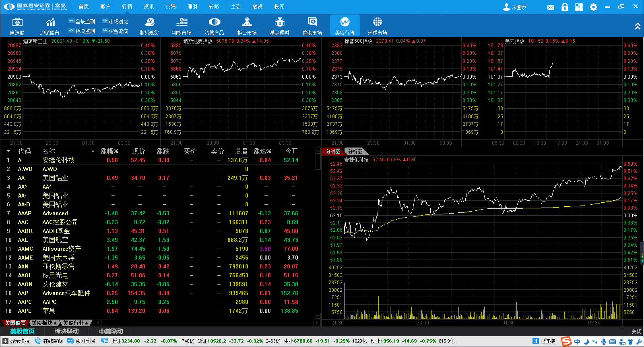Open the four-square layout icon
Screen dimensions: 644x347
tap(579, 7)
